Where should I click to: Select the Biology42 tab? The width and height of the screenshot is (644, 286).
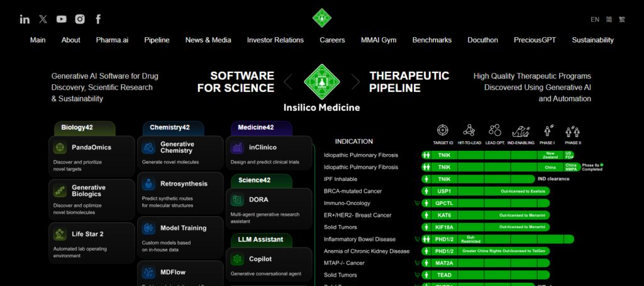[85, 128]
